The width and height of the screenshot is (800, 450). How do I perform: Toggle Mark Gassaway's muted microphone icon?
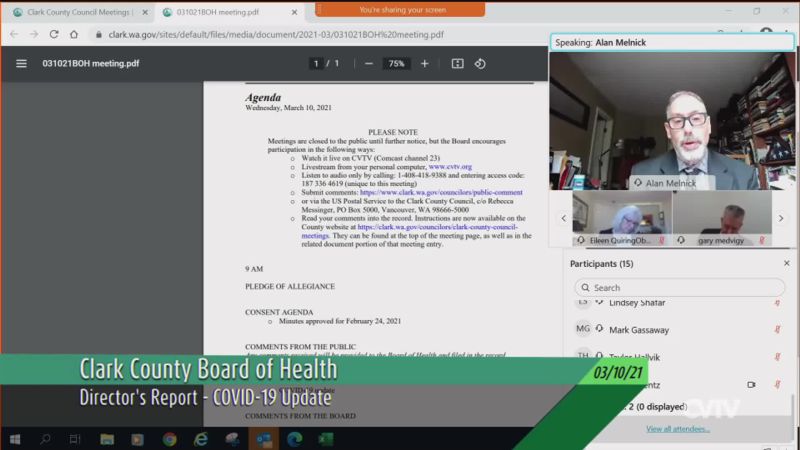777,329
